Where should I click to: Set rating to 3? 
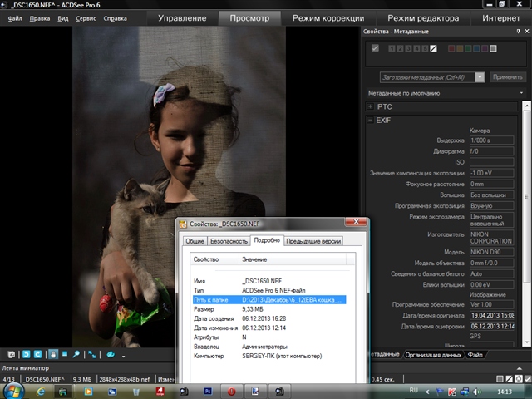(x=411, y=48)
